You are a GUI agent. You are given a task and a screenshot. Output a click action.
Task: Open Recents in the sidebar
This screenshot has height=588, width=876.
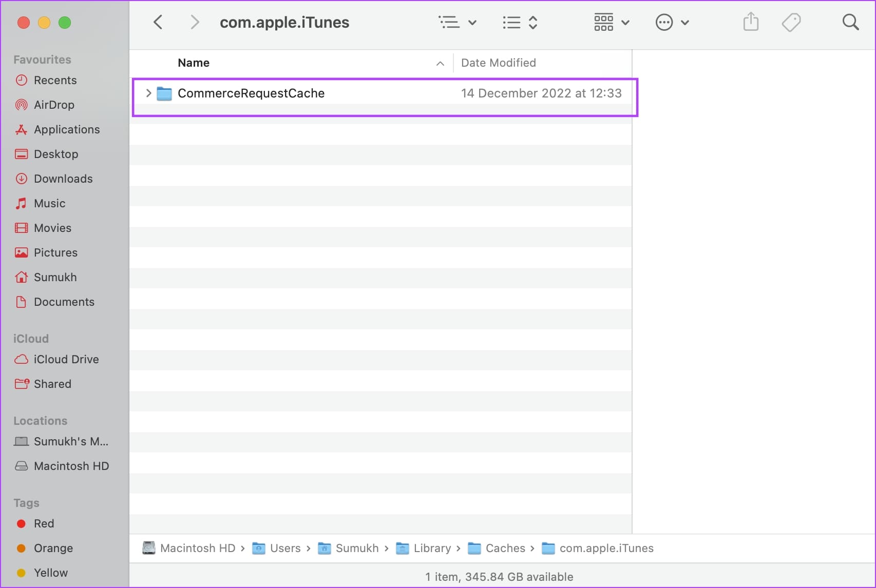point(55,80)
